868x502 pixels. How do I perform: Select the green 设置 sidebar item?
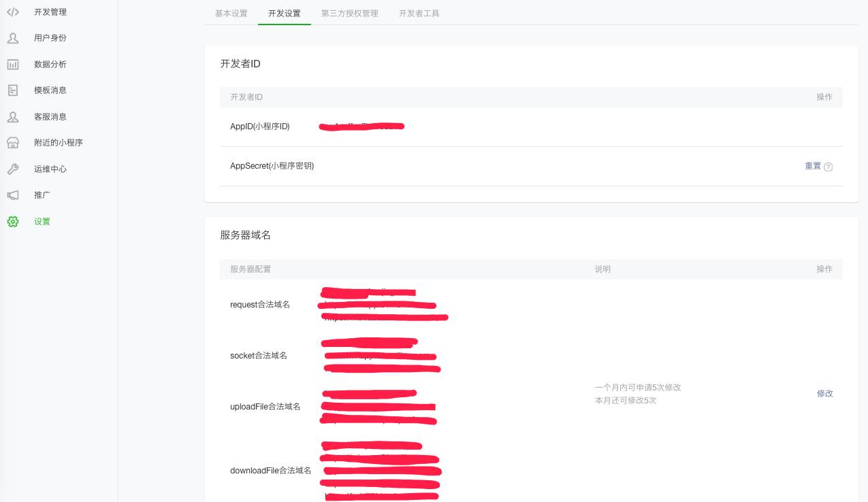tap(42, 221)
